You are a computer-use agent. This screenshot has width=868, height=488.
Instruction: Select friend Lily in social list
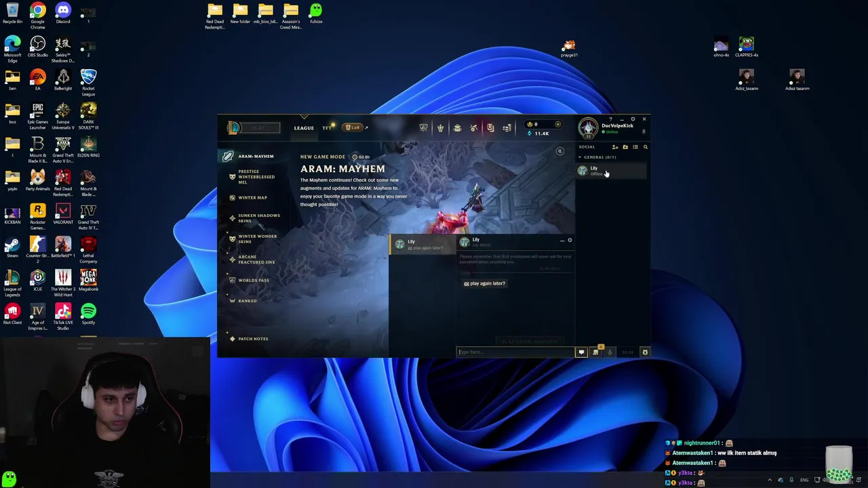click(611, 171)
